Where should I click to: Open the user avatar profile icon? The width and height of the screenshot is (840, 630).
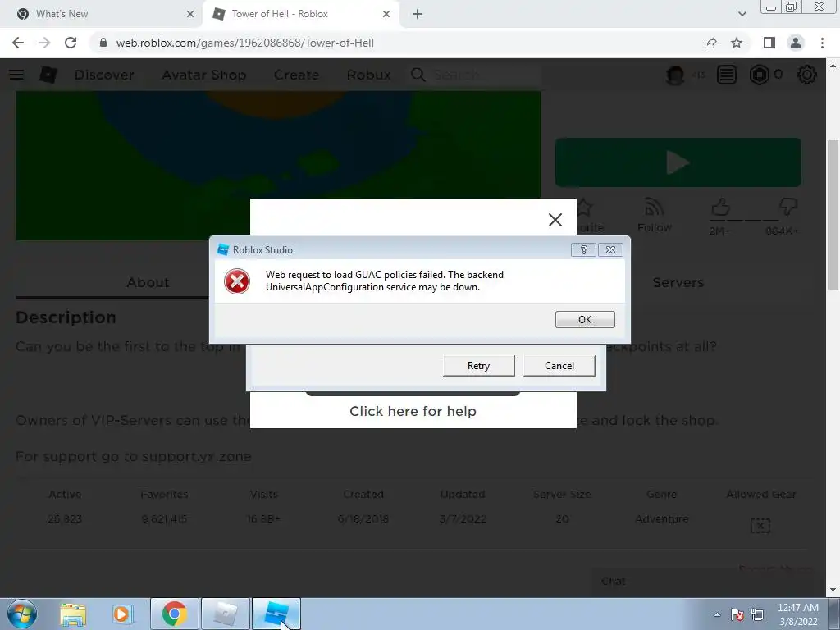(675, 75)
